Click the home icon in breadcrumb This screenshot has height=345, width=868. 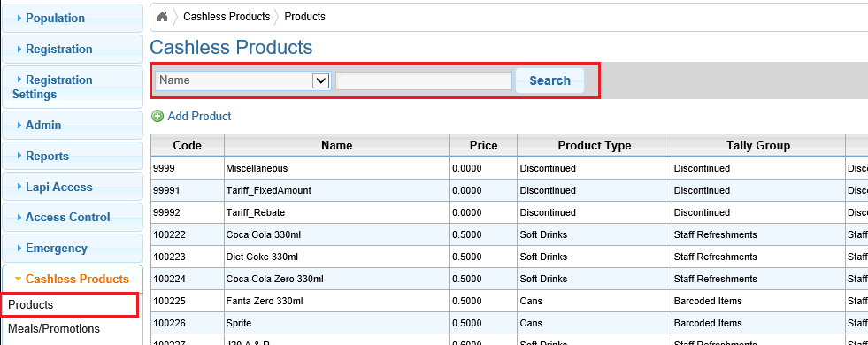point(162,17)
